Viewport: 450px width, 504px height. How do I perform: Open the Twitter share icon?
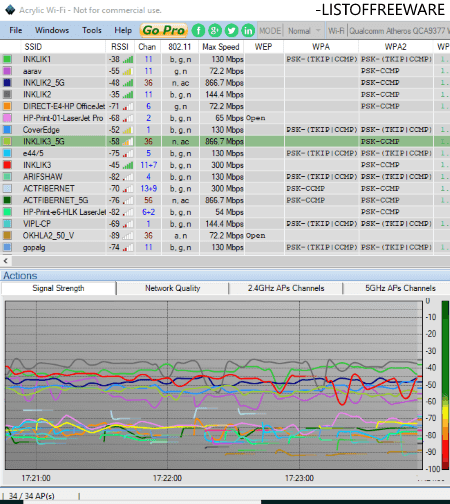click(231, 31)
